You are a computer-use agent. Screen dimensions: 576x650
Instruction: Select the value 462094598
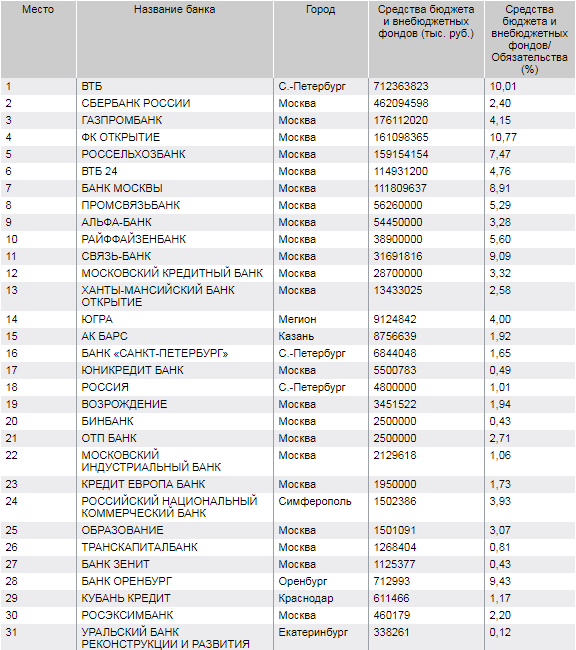click(401, 104)
